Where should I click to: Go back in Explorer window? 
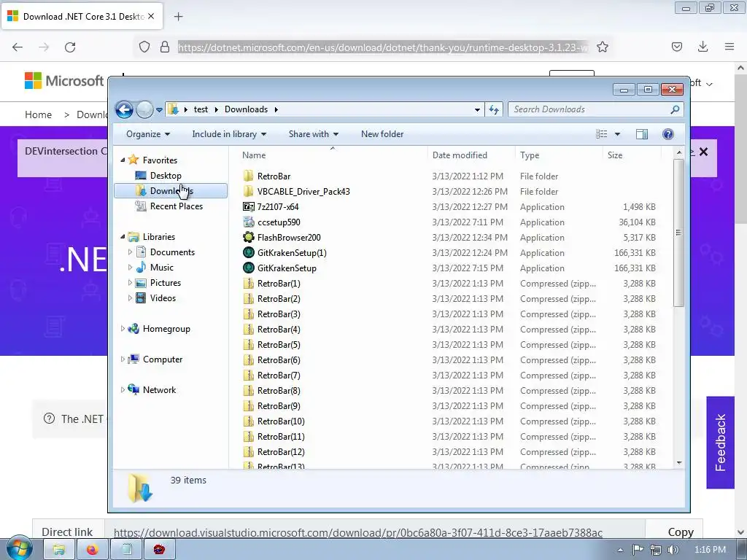[124, 109]
